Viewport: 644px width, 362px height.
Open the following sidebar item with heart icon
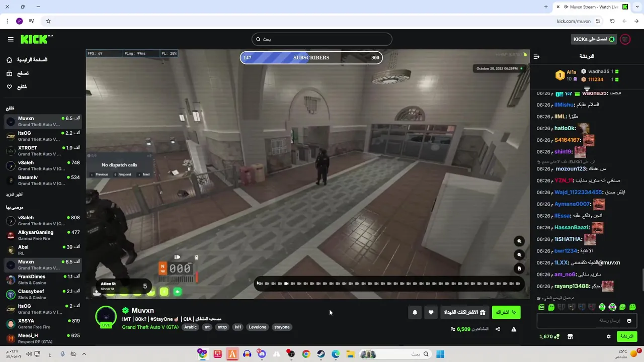[x=17, y=87]
